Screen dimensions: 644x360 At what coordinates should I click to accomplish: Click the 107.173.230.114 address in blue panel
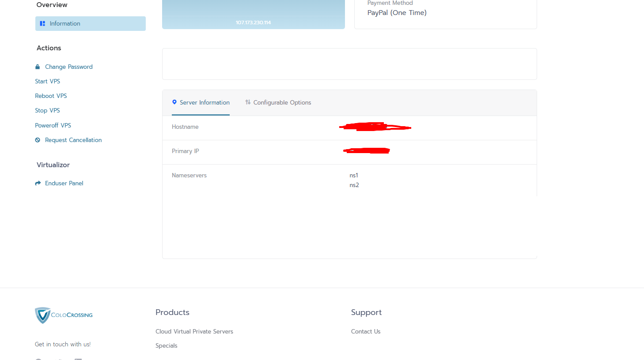[x=253, y=22]
